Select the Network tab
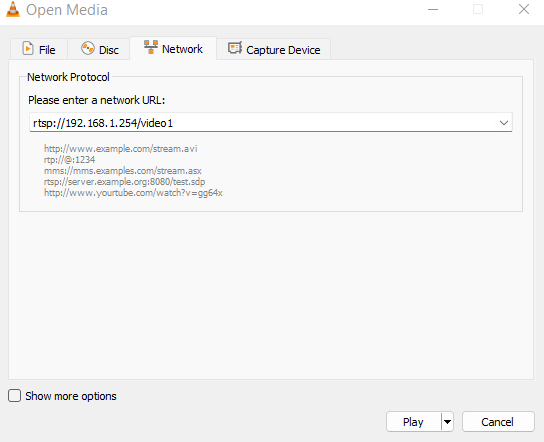The width and height of the screenshot is (544, 442). pos(173,48)
